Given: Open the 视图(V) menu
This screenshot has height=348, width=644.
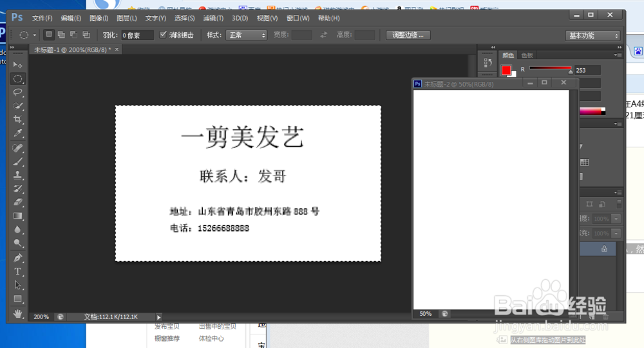Looking at the screenshot, I should pyautogui.click(x=267, y=18).
